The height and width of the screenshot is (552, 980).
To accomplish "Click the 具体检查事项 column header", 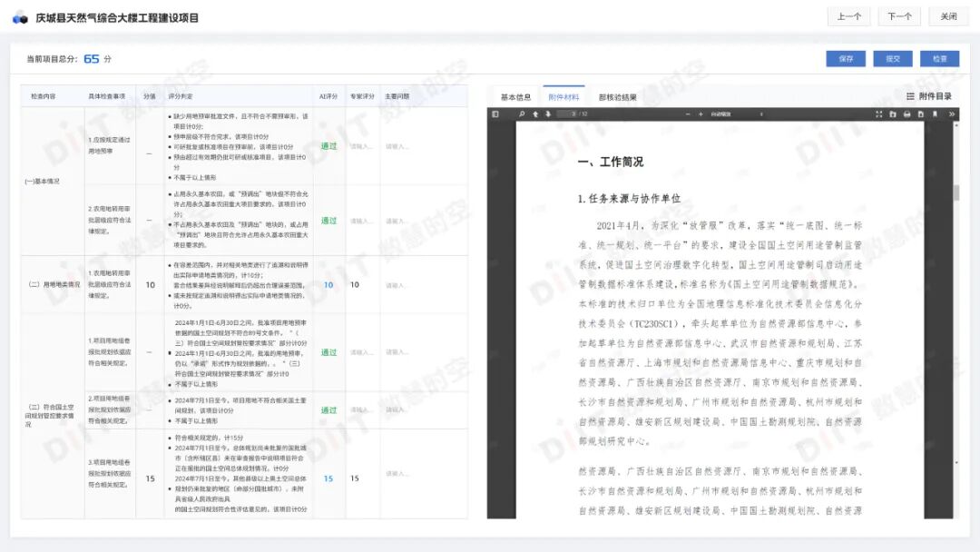I will point(106,96).
